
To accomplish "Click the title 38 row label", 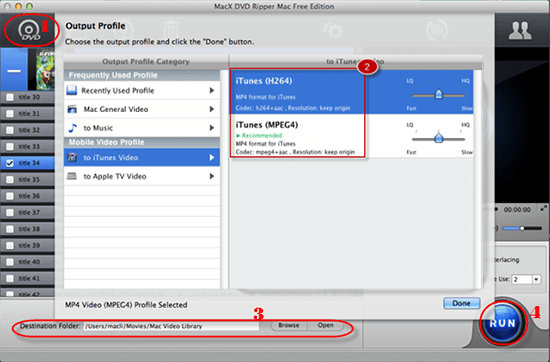I will [29, 229].
